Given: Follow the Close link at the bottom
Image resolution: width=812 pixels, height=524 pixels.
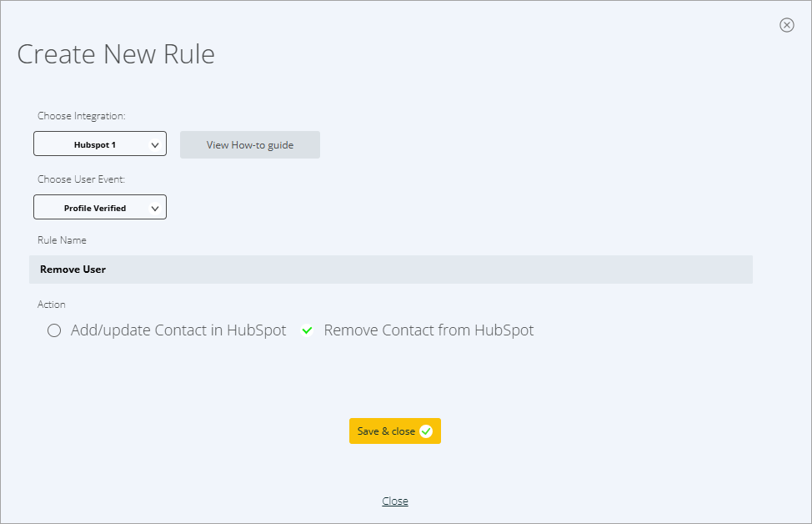Looking at the screenshot, I should coord(395,501).
